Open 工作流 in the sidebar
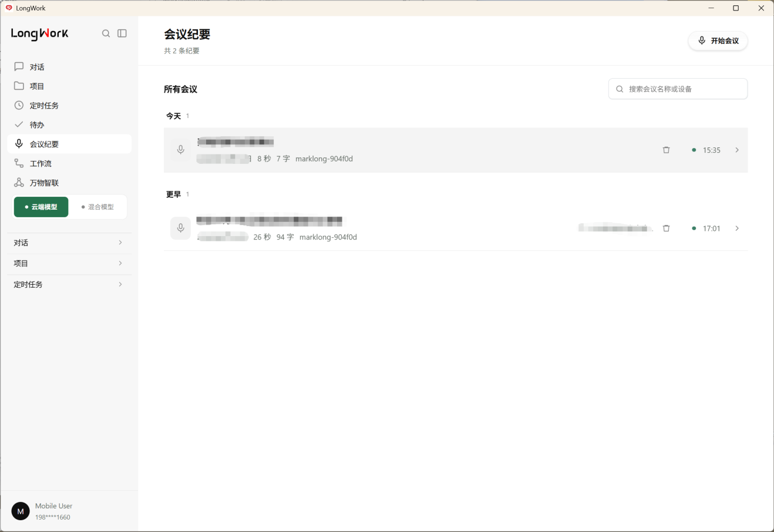Viewport: 774px width, 532px height. click(69, 163)
